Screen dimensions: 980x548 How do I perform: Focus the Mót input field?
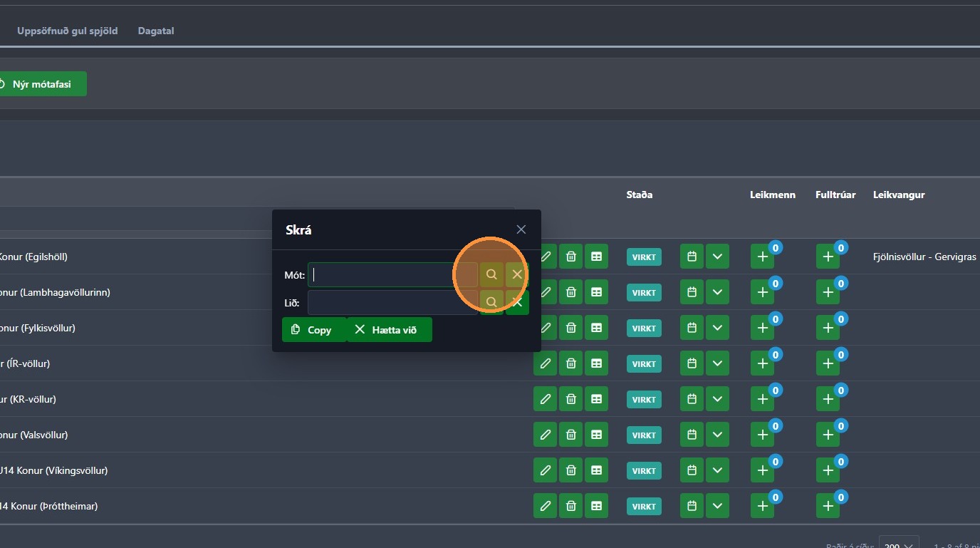click(x=392, y=274)
